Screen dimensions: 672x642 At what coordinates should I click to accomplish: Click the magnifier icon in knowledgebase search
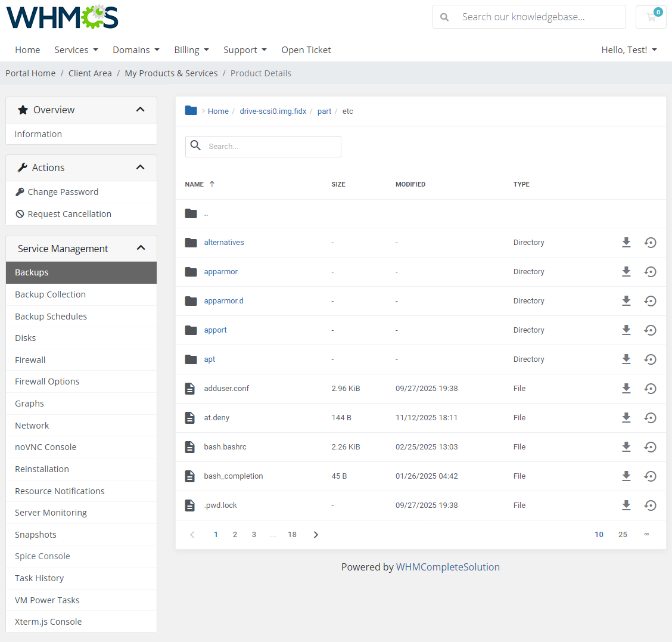[x=444, y=17]
